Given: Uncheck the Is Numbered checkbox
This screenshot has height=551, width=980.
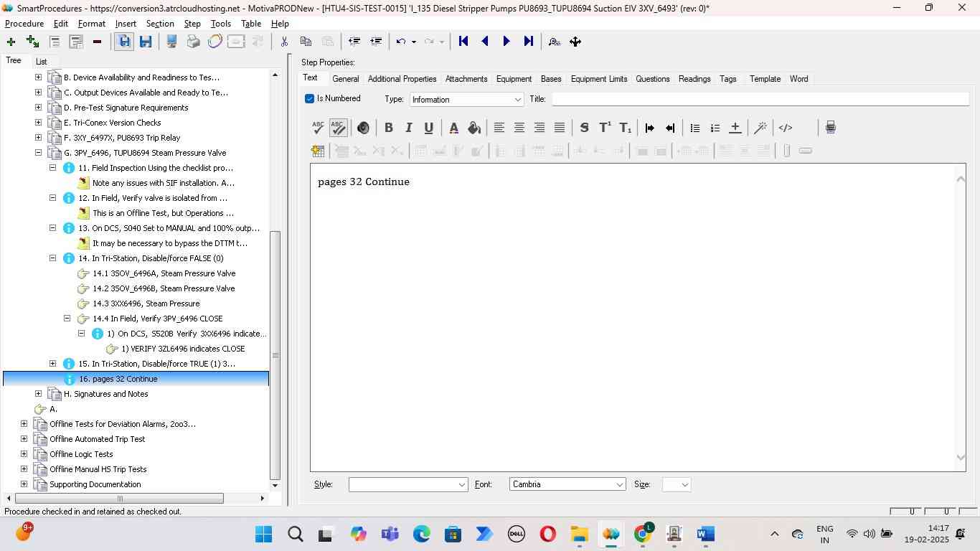Looking at the screenshot, I should point(309,99).
